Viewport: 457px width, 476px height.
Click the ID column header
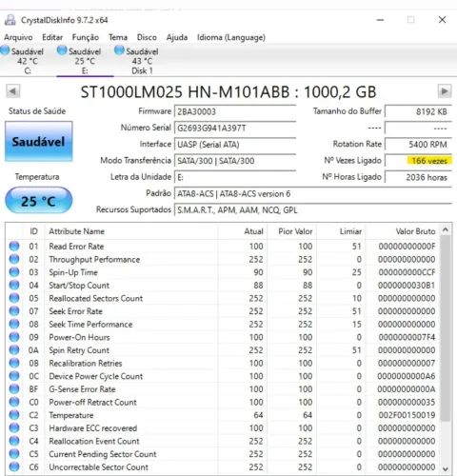tap(33, 231)
